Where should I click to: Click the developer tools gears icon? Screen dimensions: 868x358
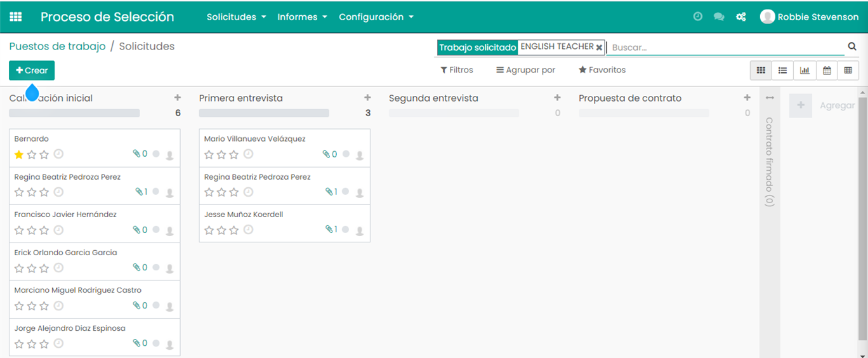(x=740, y=17)
